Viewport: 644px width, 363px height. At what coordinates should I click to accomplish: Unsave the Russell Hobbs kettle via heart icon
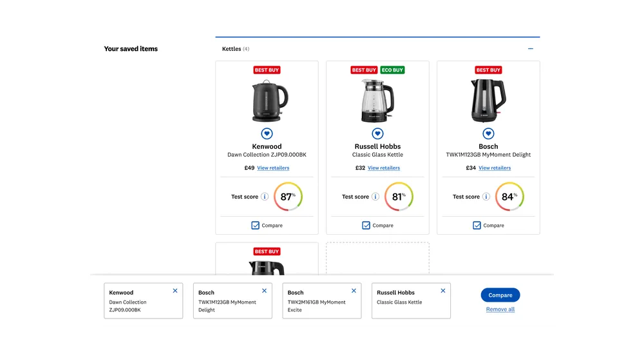pos(377,133)
